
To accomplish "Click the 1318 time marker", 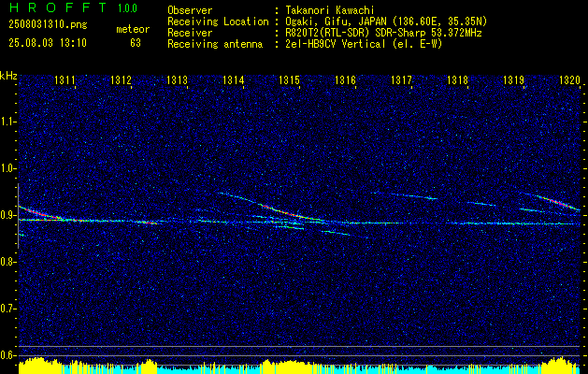I will pos(457,79).
